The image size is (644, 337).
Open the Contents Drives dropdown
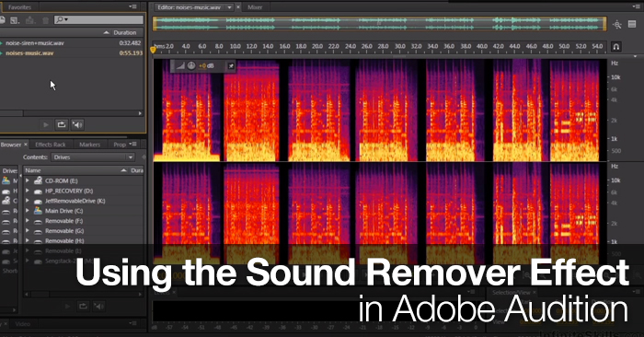[x=93, y=157]
